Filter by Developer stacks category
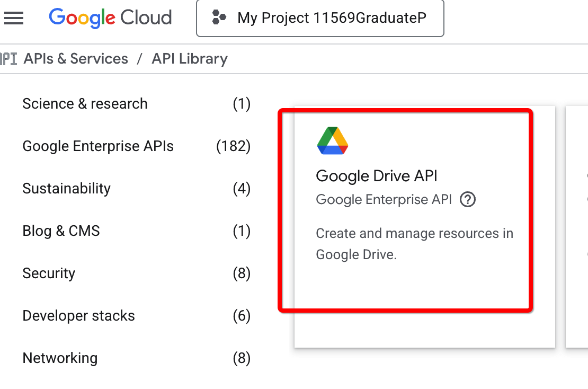The image size is (588, 389). (137, 316)
